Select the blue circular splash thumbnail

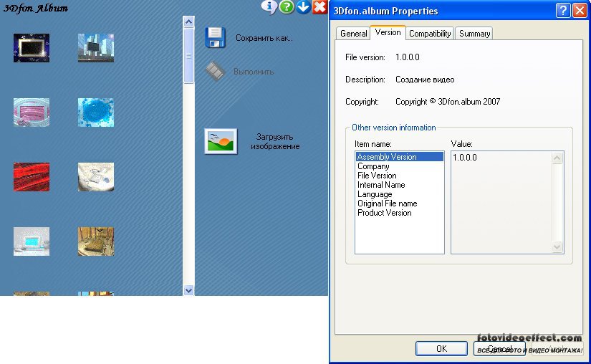(x=96, y=112)
